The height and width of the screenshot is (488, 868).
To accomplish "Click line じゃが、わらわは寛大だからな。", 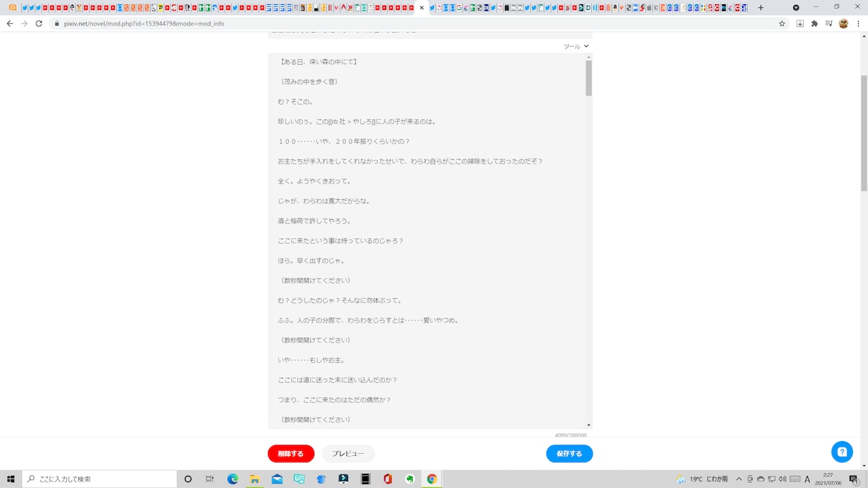I will (x=324, y=201).
